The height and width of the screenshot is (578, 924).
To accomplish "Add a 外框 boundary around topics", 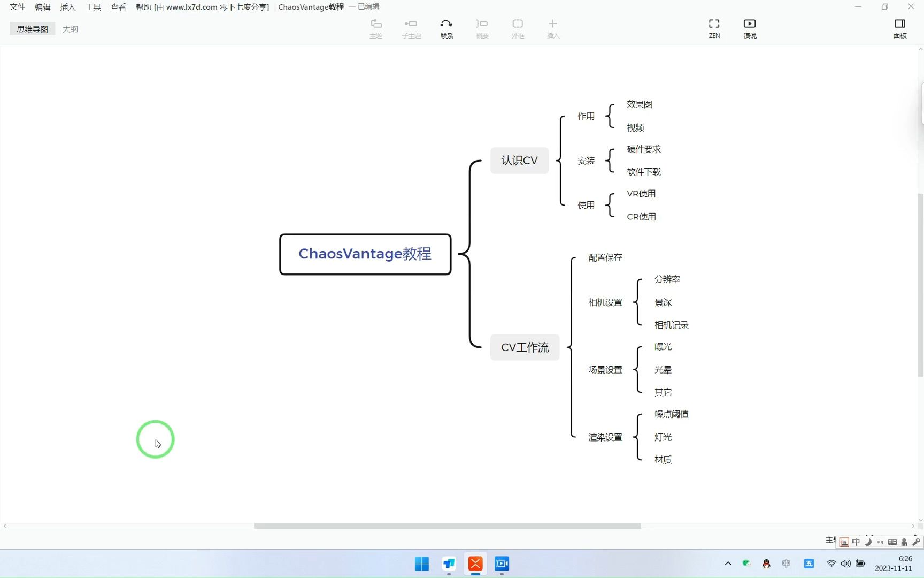I will pos(518,29).
